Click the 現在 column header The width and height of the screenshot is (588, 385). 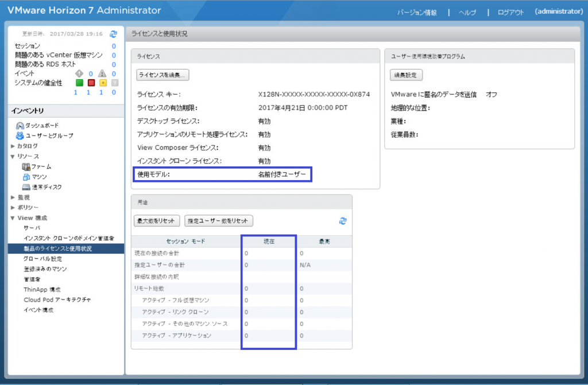[269, 242]
